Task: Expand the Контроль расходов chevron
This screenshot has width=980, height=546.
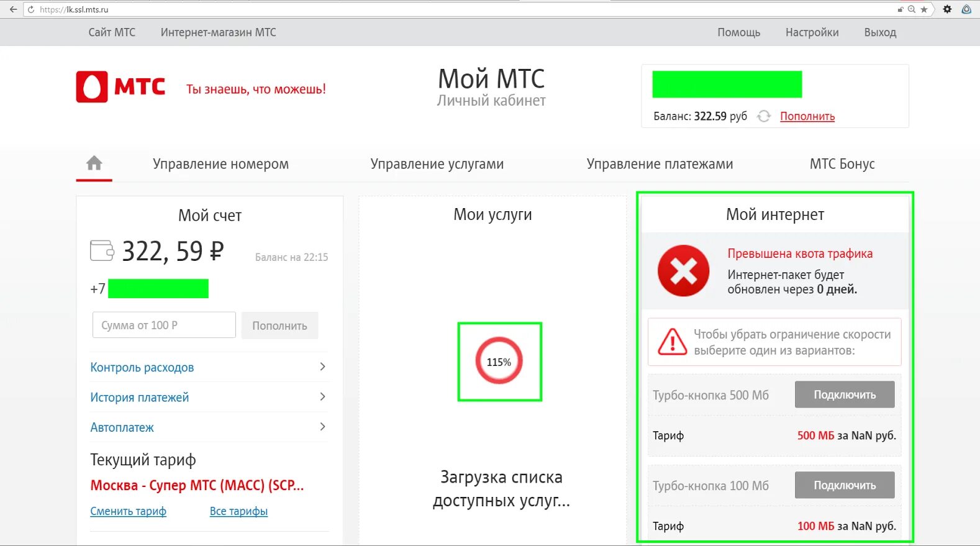Action: point(322,366)
